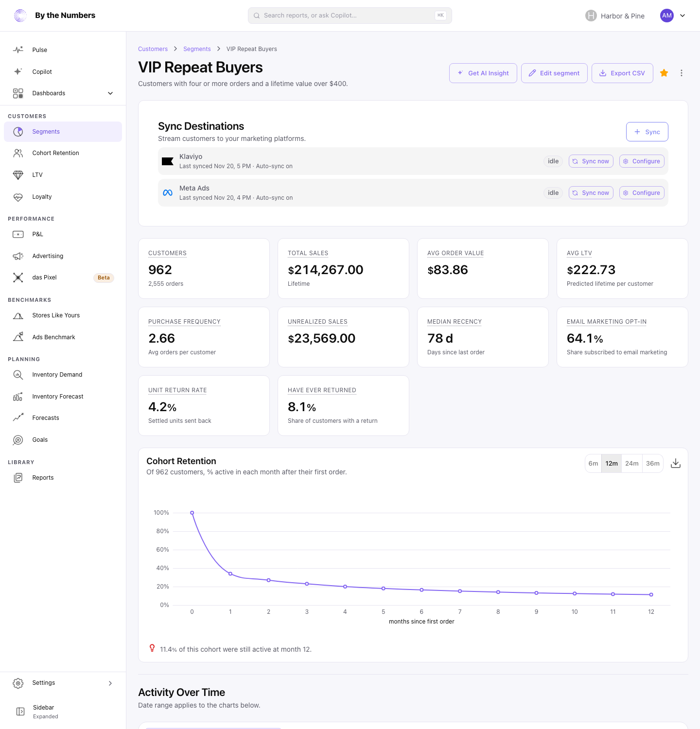This screenshot has width=700, height=729.
Task: Click the Inventory Forecast chart icon
Action: 18,397
